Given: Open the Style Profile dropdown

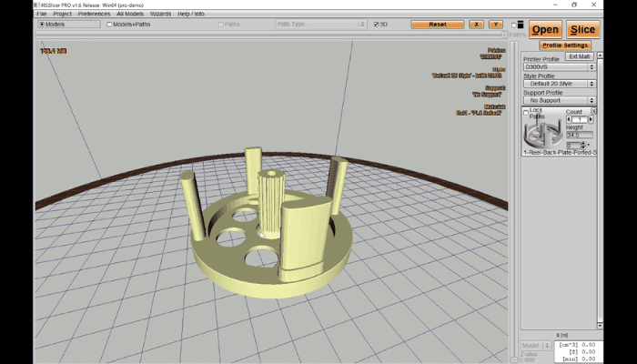Looking at the screenshot, I should (560, 84).
